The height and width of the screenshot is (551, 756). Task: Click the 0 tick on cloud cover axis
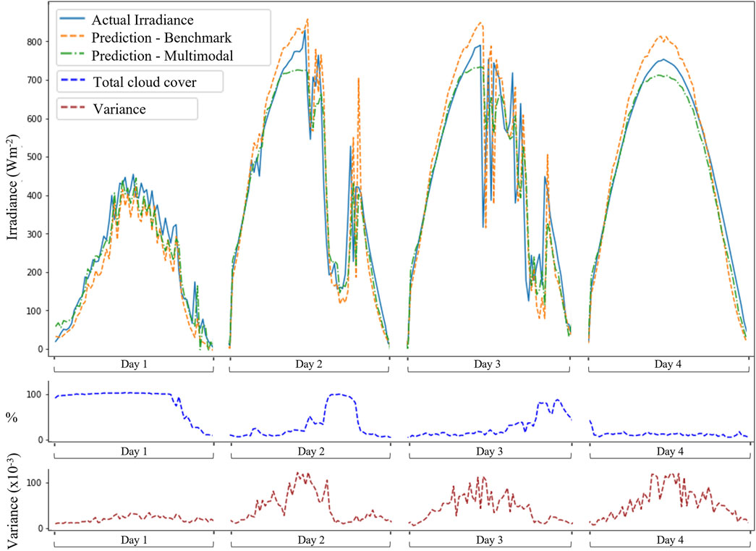point(40,439)
